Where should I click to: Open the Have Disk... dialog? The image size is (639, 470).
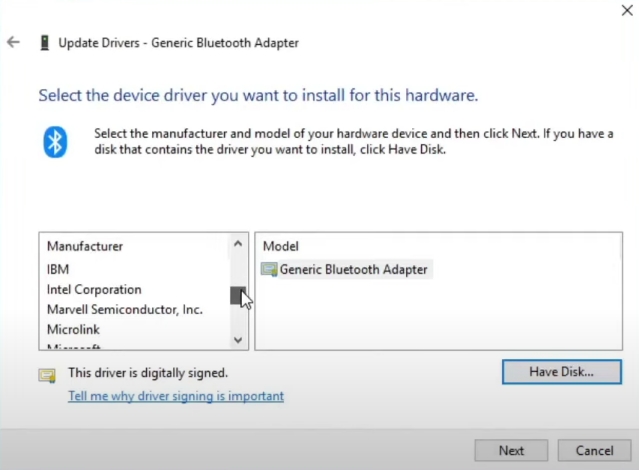[561, 371]
